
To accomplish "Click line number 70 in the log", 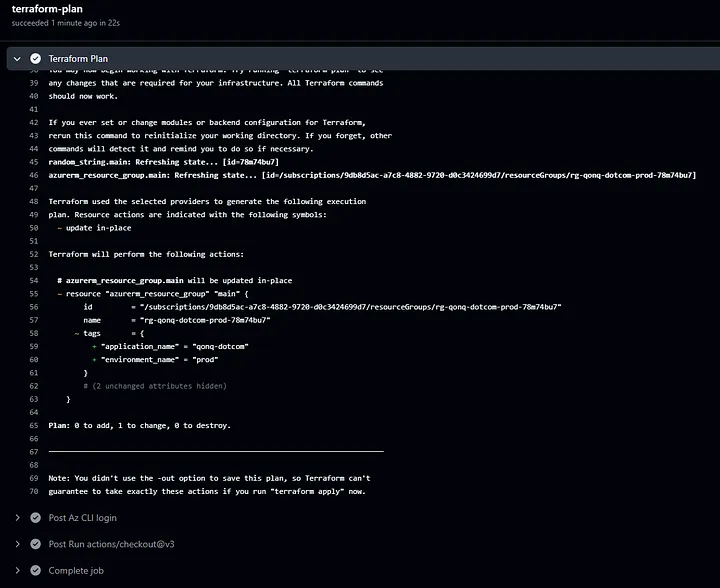I will pyautogui.click(x=34, y=491).
